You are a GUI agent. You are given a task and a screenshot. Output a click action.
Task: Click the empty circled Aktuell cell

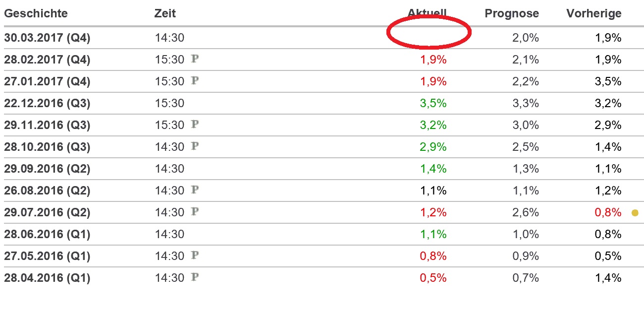(x=428, y=33)
